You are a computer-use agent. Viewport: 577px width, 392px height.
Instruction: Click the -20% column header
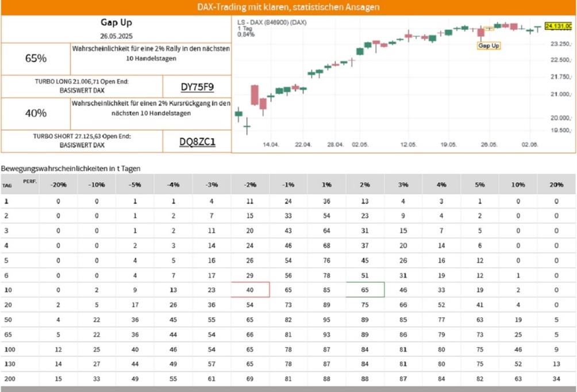click(59, 185)
